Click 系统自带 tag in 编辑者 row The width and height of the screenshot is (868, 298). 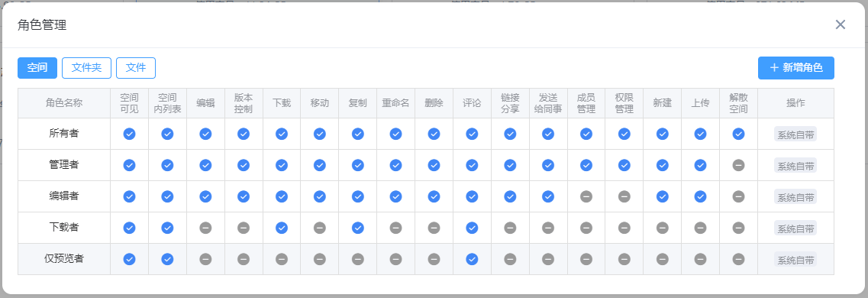point(795,196)
